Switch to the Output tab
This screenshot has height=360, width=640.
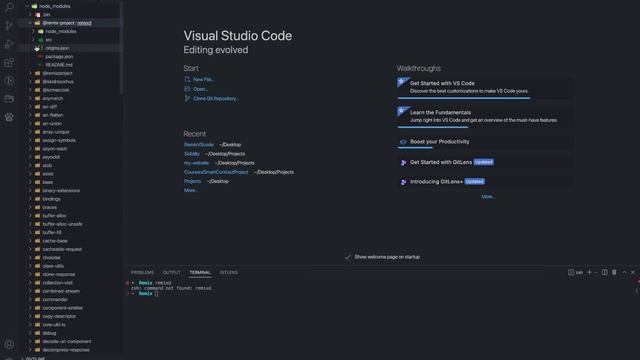171,272
